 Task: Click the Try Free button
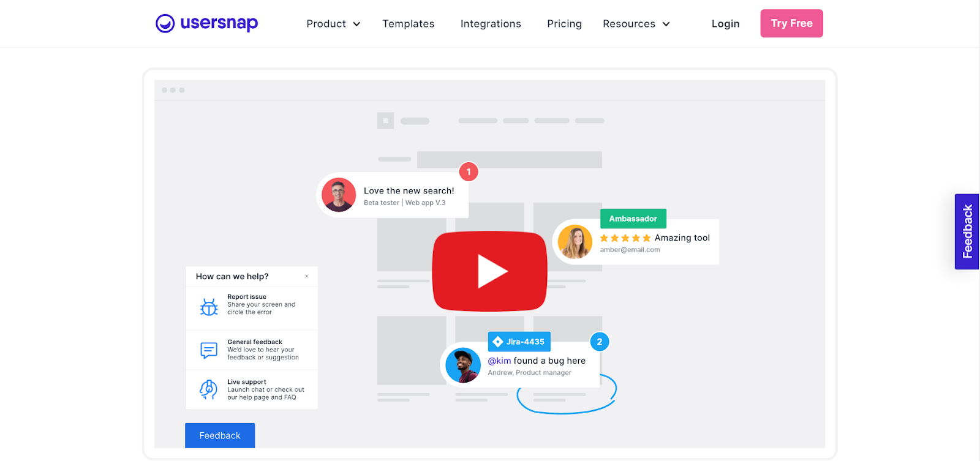tap(791, 23)
